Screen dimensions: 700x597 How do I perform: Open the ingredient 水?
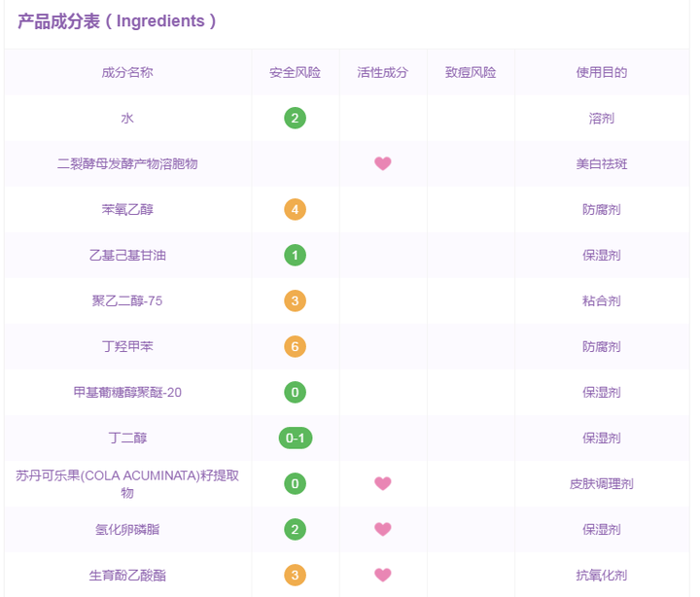[127, 119]
